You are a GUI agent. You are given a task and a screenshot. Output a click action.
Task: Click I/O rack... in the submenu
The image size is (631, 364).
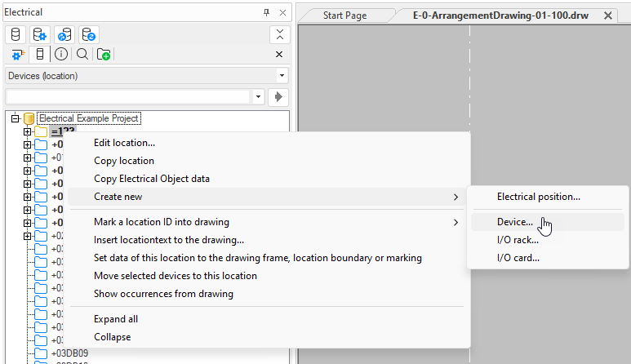tap(518, 240)
